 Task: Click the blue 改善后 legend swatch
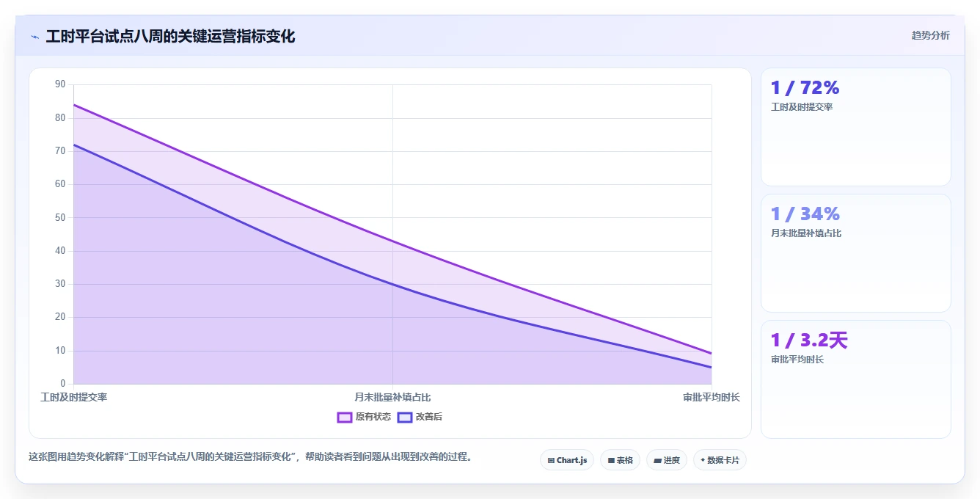405,417
